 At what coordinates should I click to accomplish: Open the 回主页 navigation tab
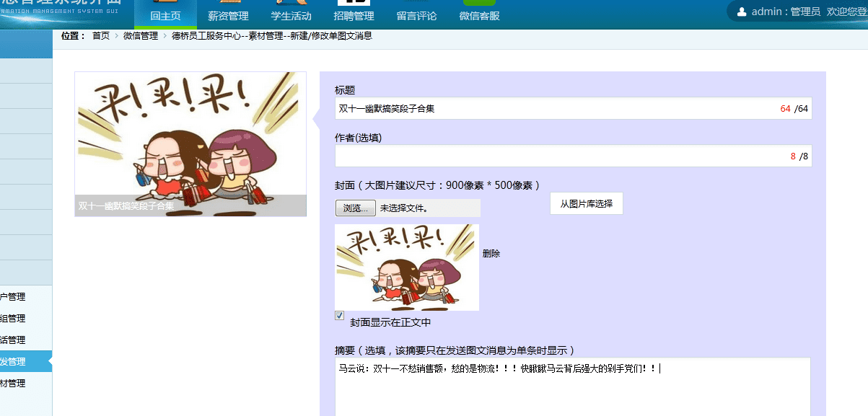click(165, 14)
